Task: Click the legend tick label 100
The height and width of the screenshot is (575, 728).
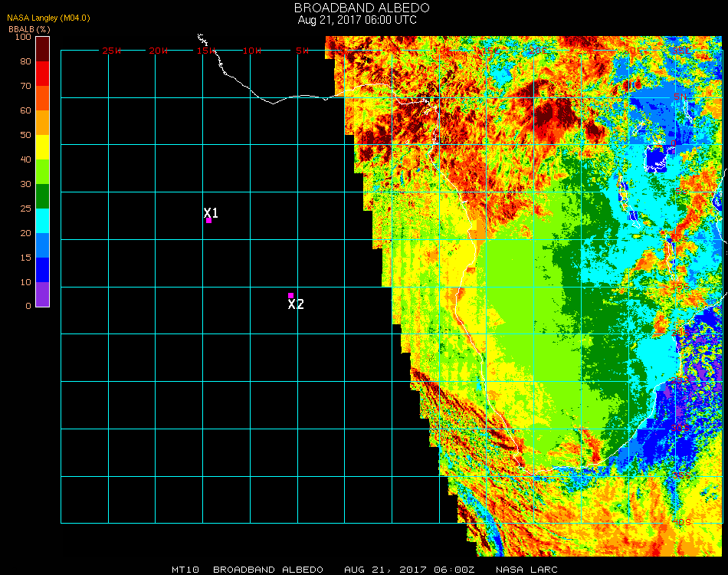Action: (x=22, y=37)
